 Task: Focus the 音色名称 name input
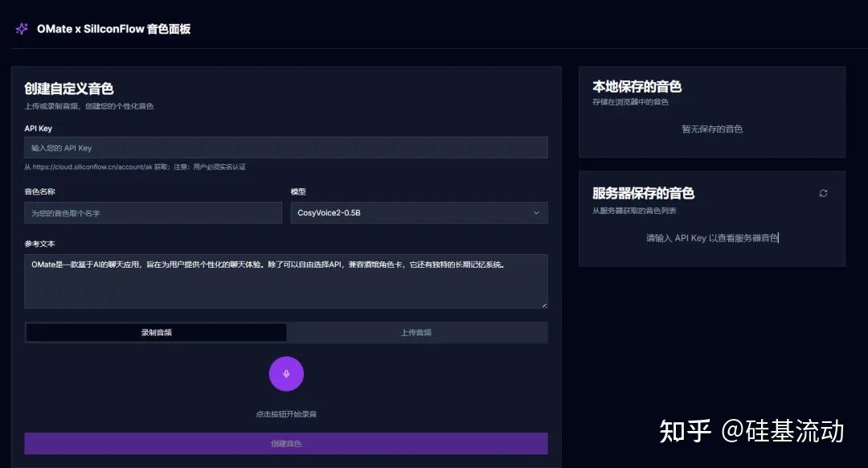tap(153, 212)
